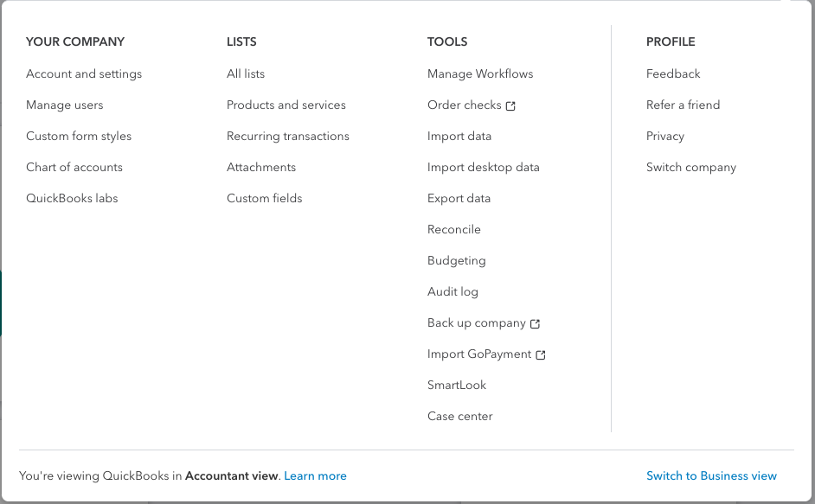Open Manage Workflows
This screenshot has width=815, height=504.
[x=480, y=74]
